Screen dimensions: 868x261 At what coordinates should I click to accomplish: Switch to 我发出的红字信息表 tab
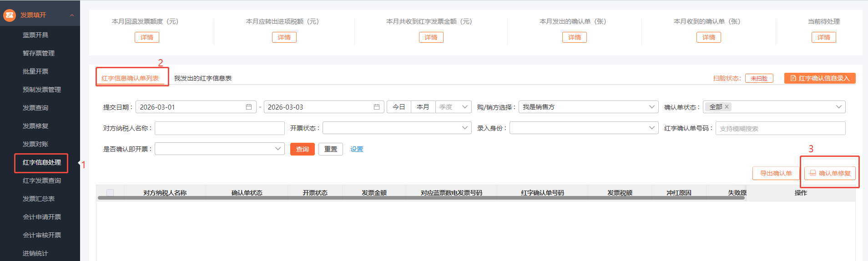pyautogui.click(x=203, y=78)
